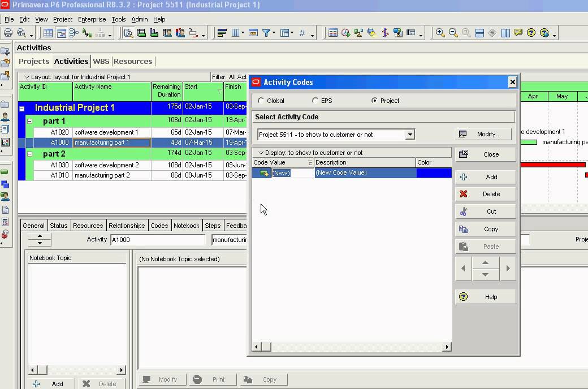Viewport: 588px width, 389px height.
Task: Click the Code Value field showing (New)
Action: point(292,173)
